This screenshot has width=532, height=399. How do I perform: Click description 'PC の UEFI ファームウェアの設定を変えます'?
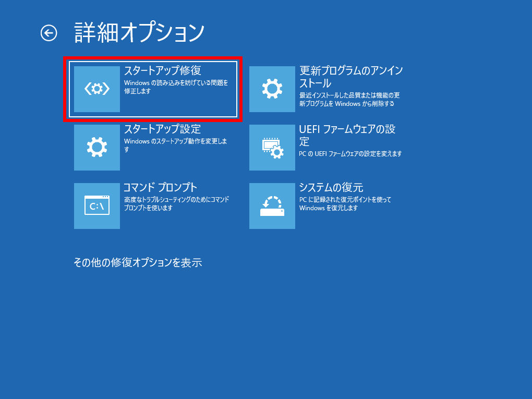(x=350, y=154)
